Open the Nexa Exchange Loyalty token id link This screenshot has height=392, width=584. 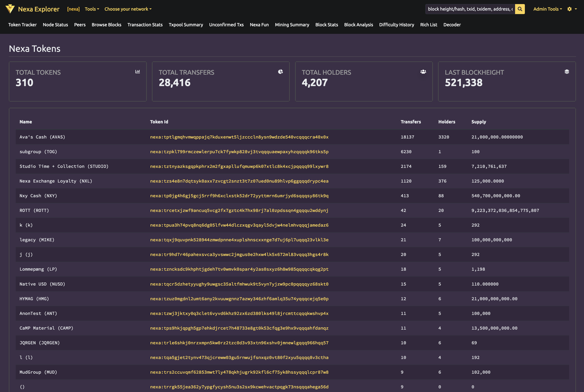click(239, 181)
